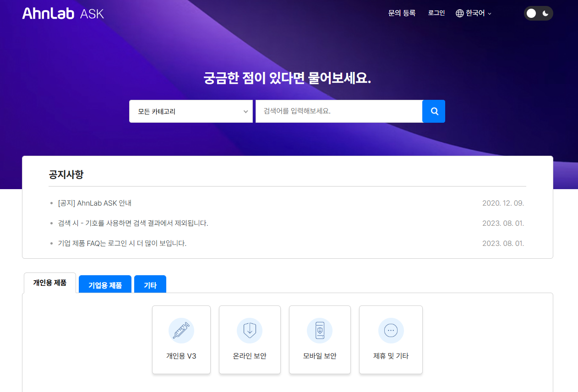
Task: Click the 모바일 보안 card label
Action: tap(320, 356)
